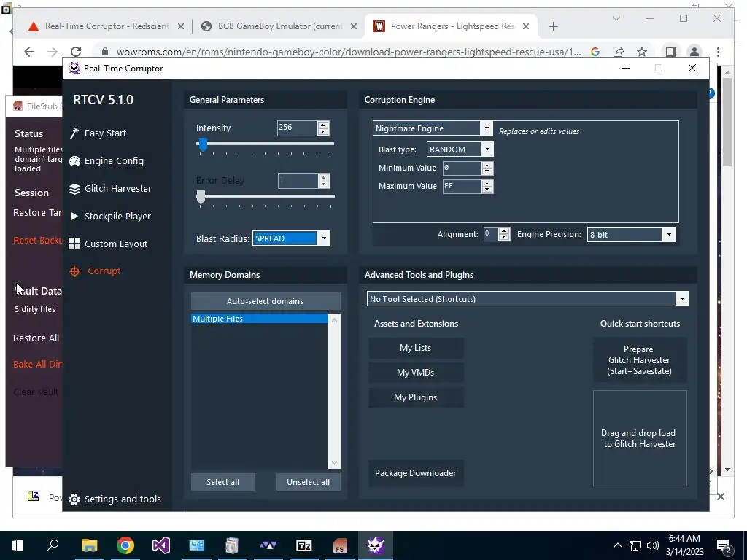747x560 pixels.
Task: Open Visual Studio from taskbar
Action: tap(161, 545)
